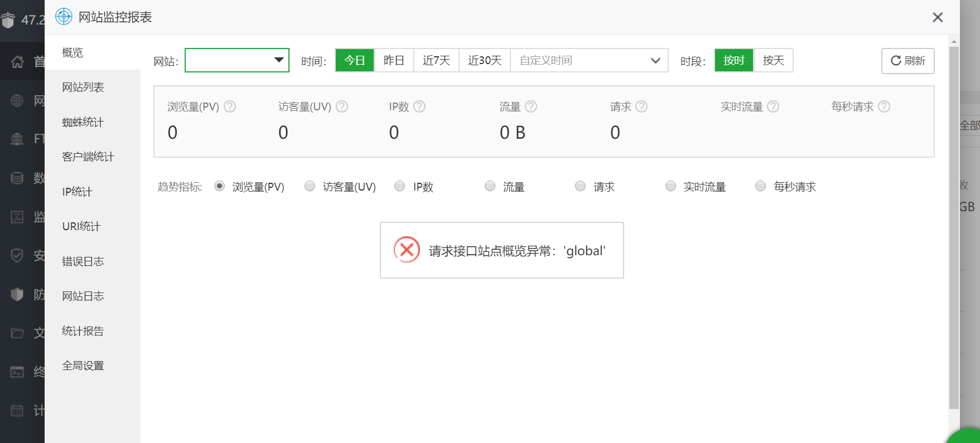Click the 刷新 refresh button
Screen dimensions: 980x443
(x=908, y=61)
